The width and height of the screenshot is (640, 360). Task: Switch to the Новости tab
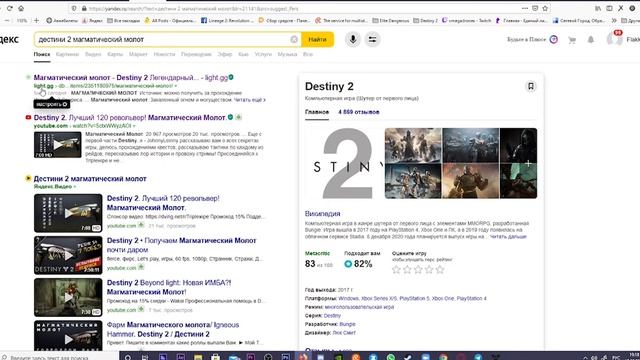pos(164,54)
